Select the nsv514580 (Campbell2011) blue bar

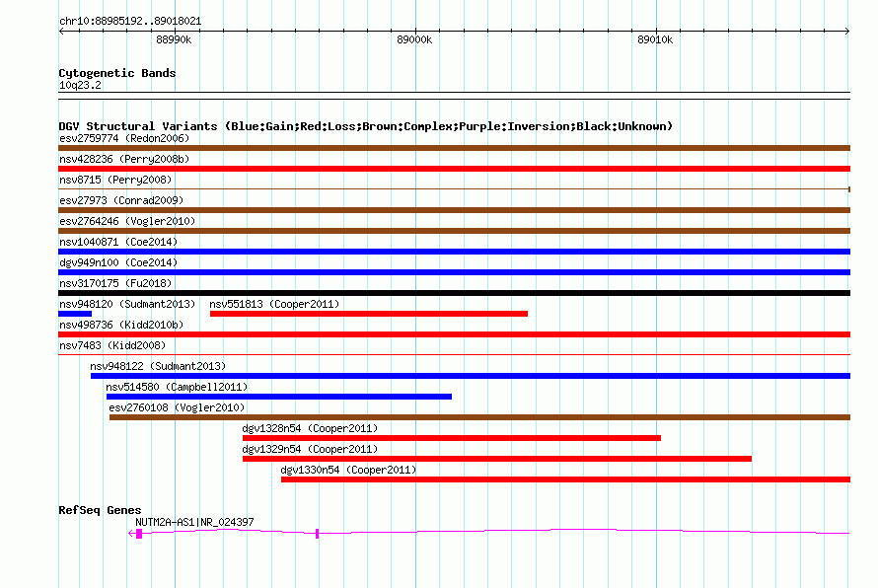(x=279, y=397)
